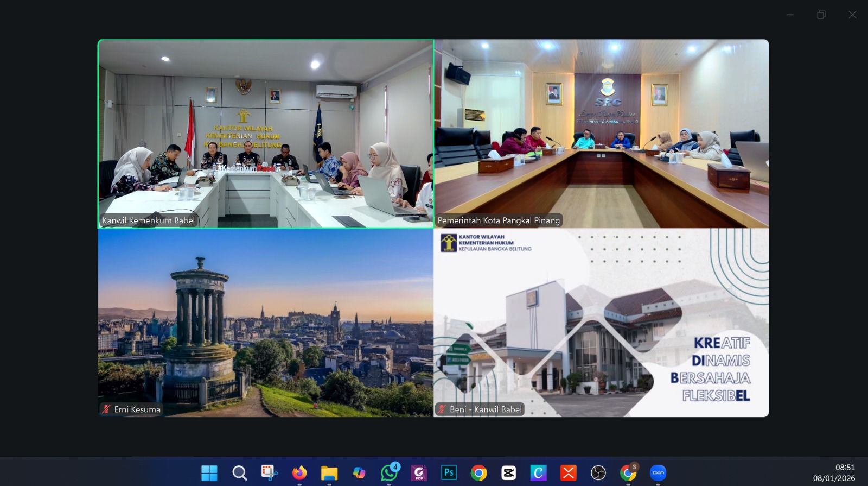Click muted mic icon beside Beni - Kanwil Babel
The image size is (868, 486).
coord(442,409)
